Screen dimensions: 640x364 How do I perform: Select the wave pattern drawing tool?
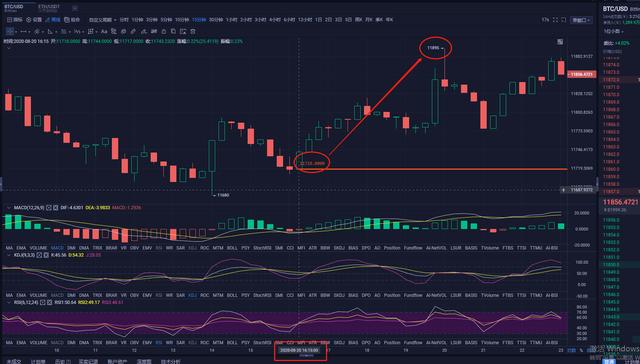coord(77,31)
